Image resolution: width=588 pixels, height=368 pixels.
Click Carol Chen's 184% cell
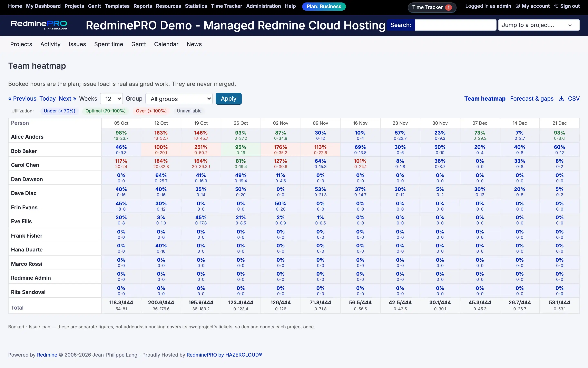pos(161,164)
